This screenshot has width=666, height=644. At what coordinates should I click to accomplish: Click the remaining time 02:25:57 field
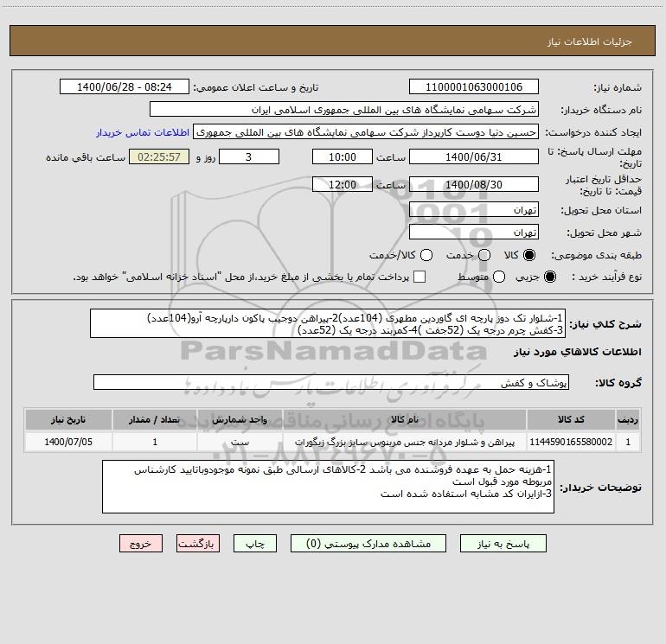pyautogui.click(x=159, y=156)
